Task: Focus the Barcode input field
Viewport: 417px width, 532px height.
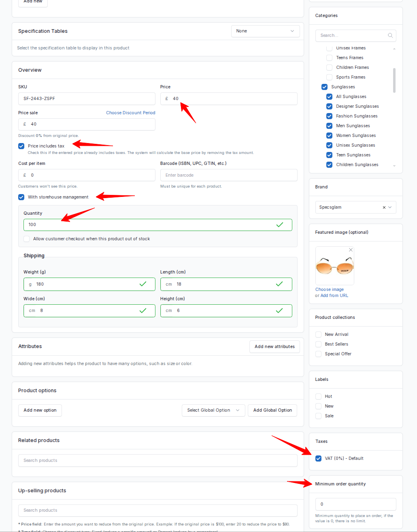Action: click(x=229, y=175)
